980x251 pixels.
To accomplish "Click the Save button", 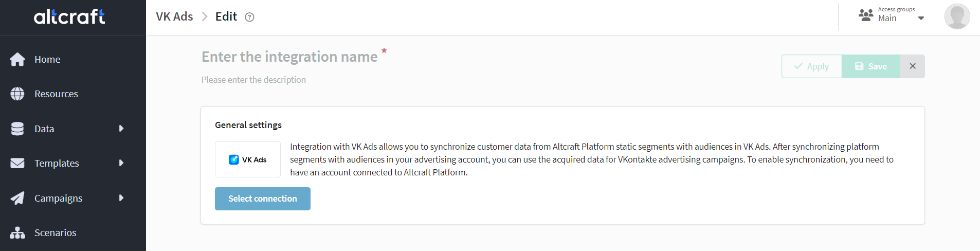I will 871,66.
